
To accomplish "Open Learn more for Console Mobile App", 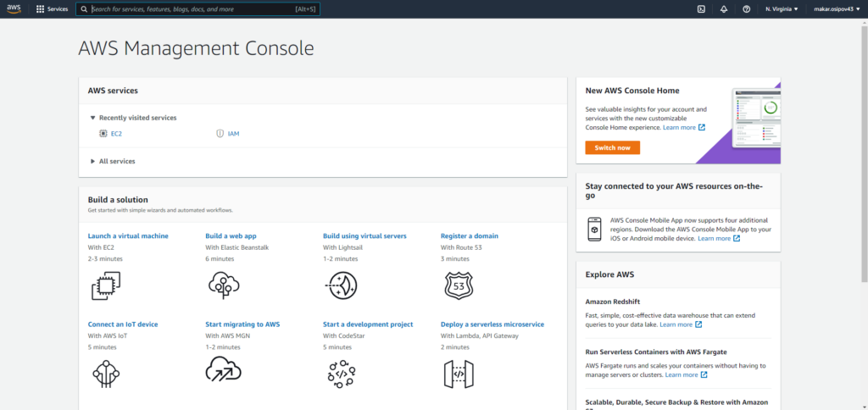I will pyautogui.click(x=714, y=239).
